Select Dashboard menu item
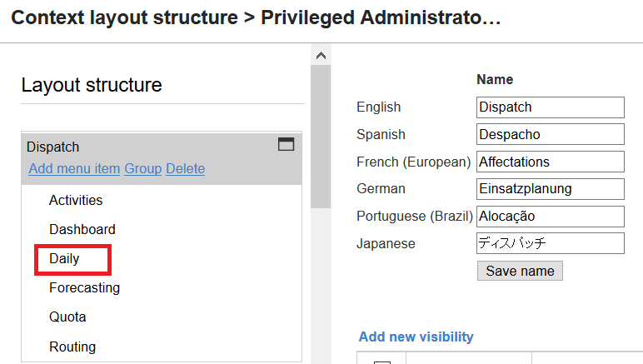Screen dimensions: 643x364 click(82, 229)
